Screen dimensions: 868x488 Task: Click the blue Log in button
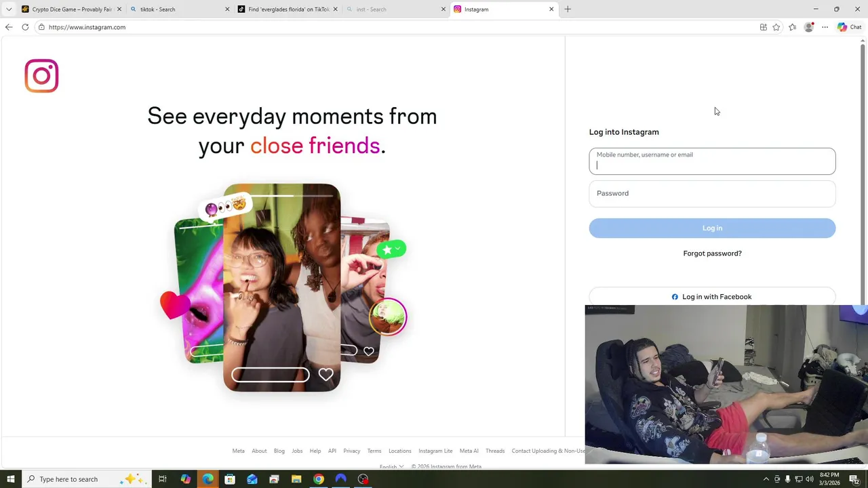pos(712,228)
